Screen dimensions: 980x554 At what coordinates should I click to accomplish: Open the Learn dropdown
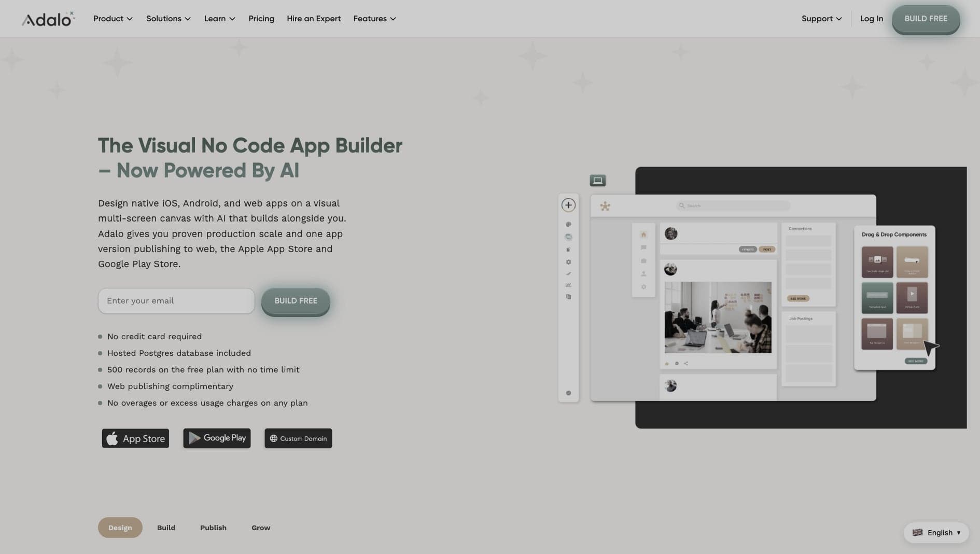pyautogui.click(x=220, y=19)
